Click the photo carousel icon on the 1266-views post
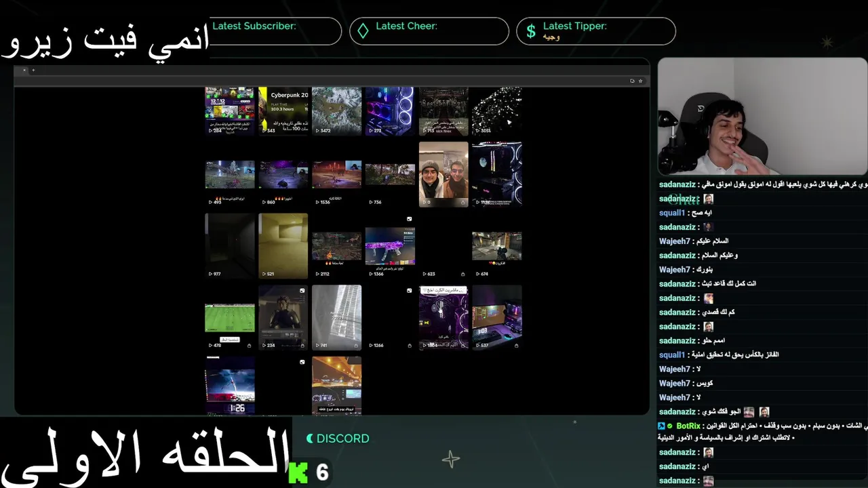The width and height of the screenshot is (868, 488). pos(410,291)
